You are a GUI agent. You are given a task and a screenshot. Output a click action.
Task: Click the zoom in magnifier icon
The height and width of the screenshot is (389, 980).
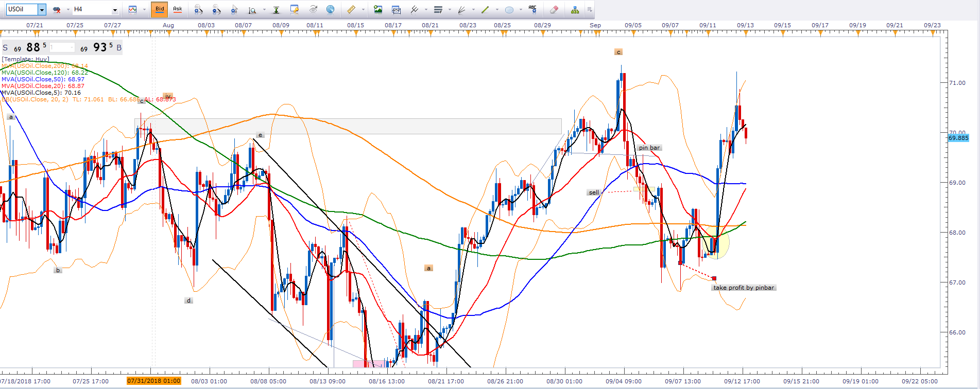coord(198,9)
